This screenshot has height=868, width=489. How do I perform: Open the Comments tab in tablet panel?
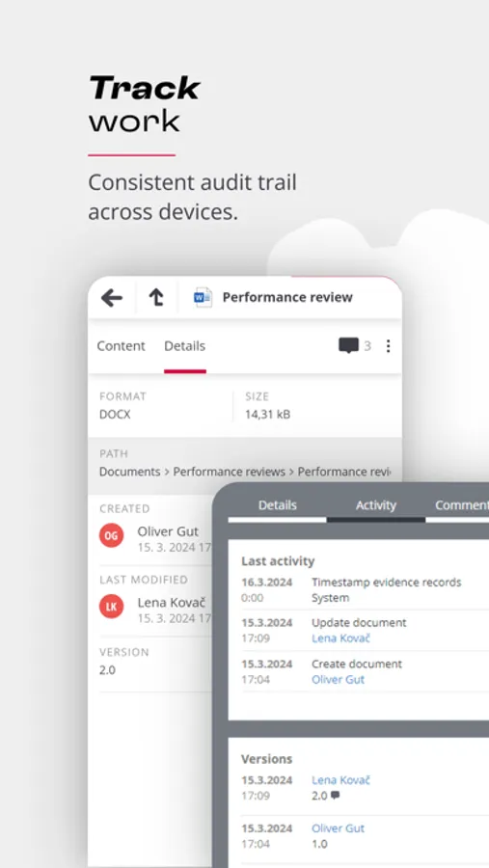click(461, 505)
